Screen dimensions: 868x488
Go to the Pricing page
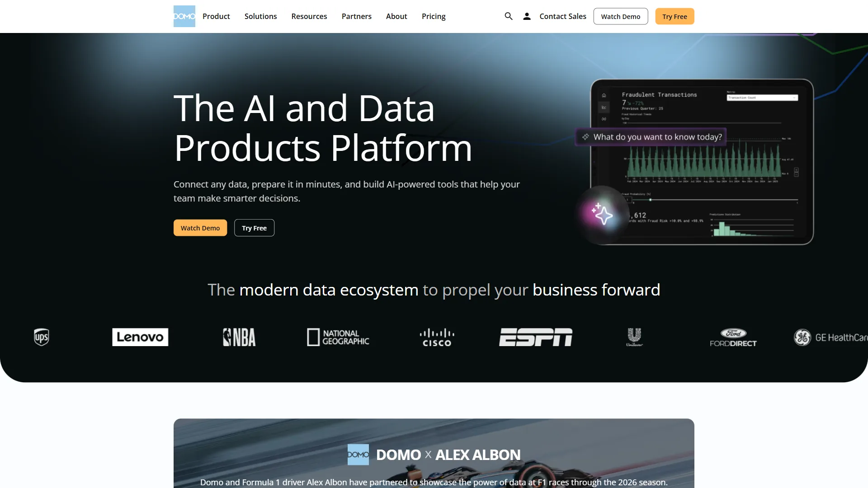[434, 16]
